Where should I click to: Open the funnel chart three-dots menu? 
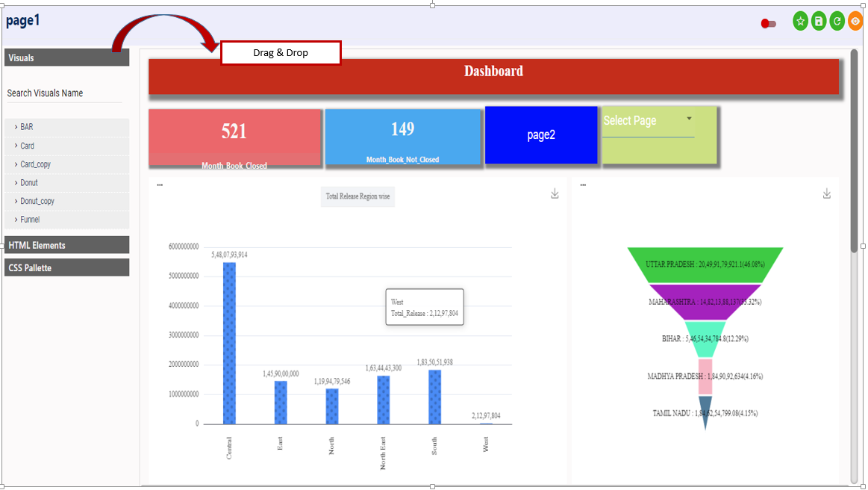583,184
